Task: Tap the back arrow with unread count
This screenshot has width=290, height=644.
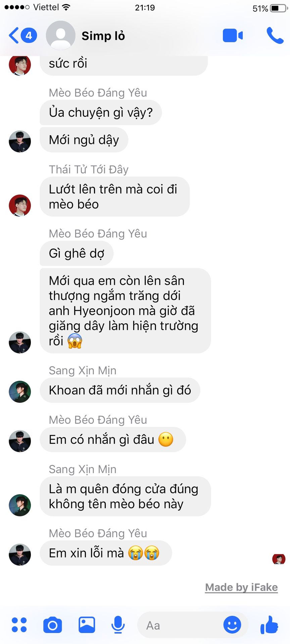Action: coord(22,36)
